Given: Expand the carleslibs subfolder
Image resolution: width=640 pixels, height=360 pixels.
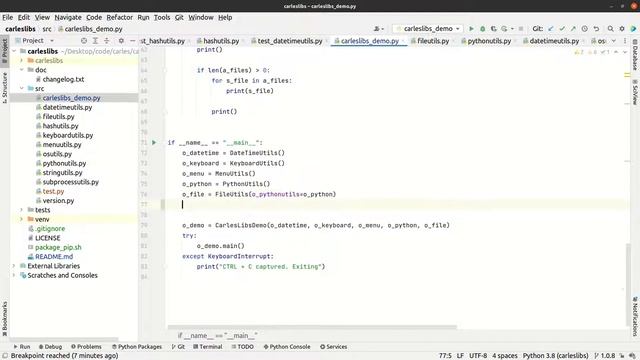Looking at the screenshot, I should coord(22,60).
